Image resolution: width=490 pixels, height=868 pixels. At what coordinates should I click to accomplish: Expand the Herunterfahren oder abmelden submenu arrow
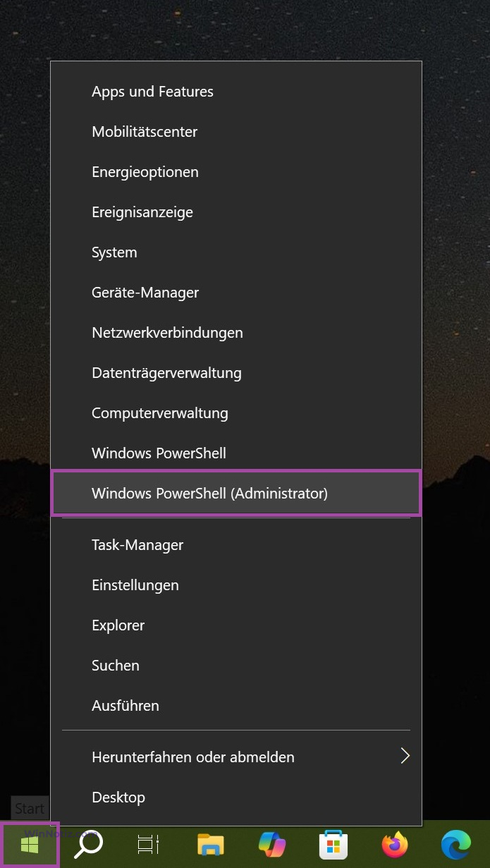tap(405, 757)
